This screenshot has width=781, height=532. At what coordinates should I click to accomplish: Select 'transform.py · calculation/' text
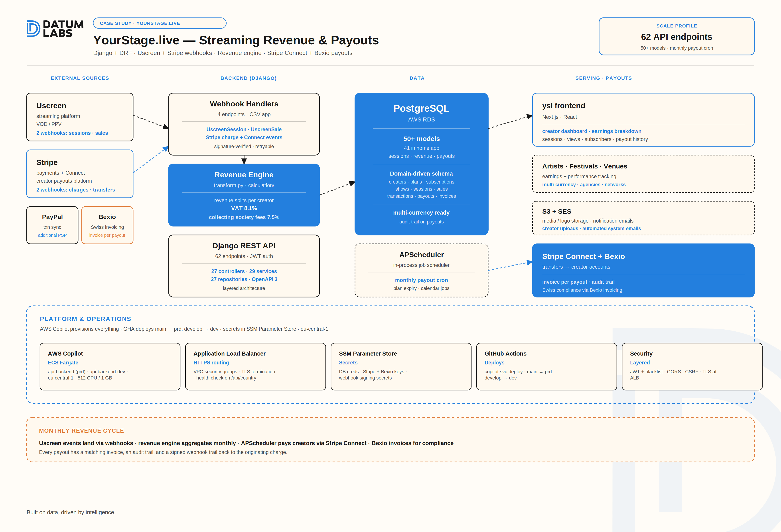[244, 185]
